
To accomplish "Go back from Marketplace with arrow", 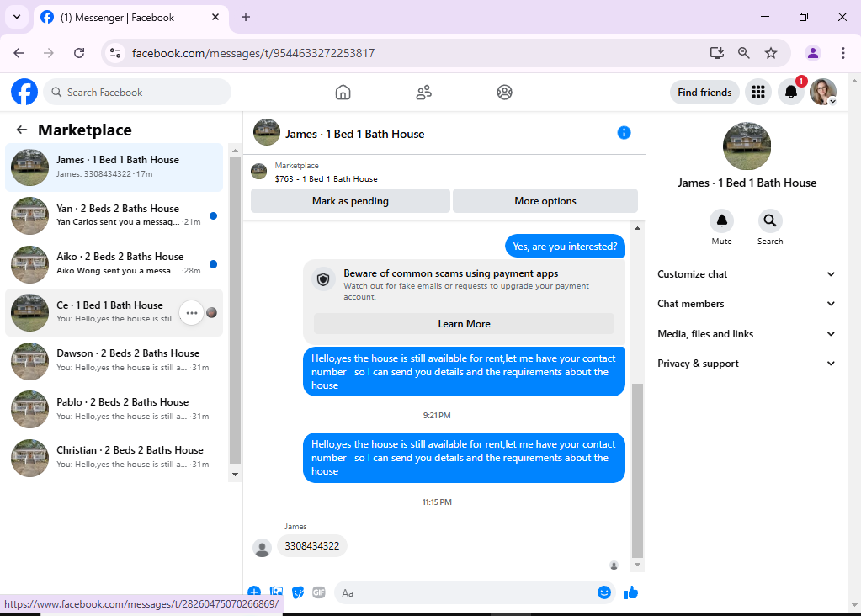I will (x=21, y=130).
